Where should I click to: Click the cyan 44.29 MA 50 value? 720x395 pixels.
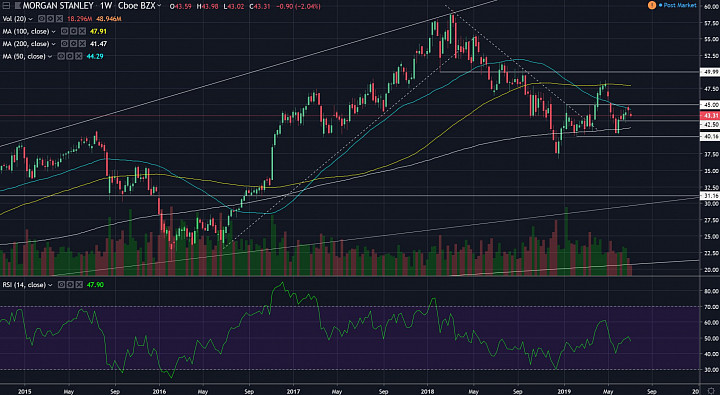pos(95,56)
